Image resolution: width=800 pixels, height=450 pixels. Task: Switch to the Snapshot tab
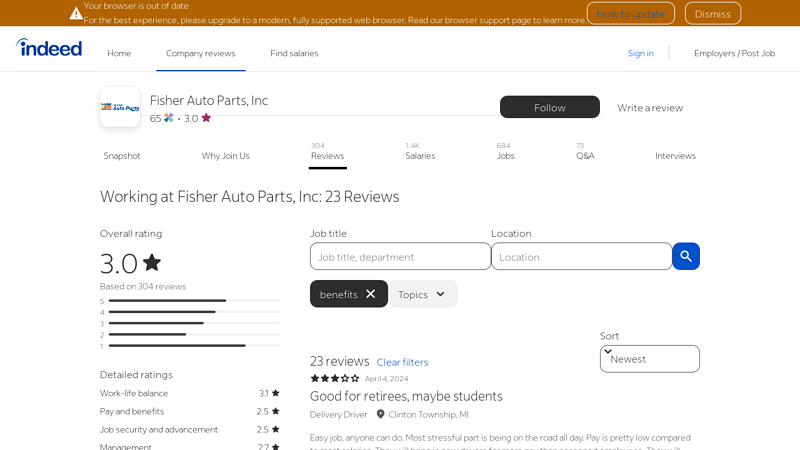(x=121, y=156)
